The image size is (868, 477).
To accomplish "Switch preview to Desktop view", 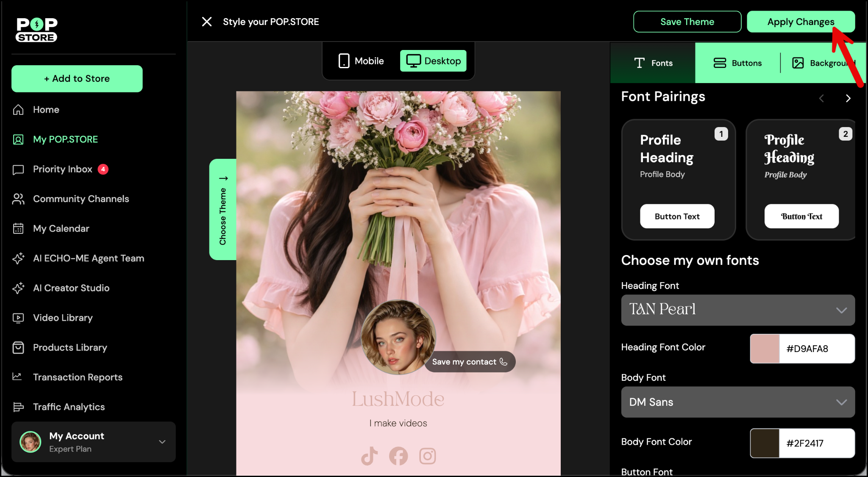I will 433,61.
